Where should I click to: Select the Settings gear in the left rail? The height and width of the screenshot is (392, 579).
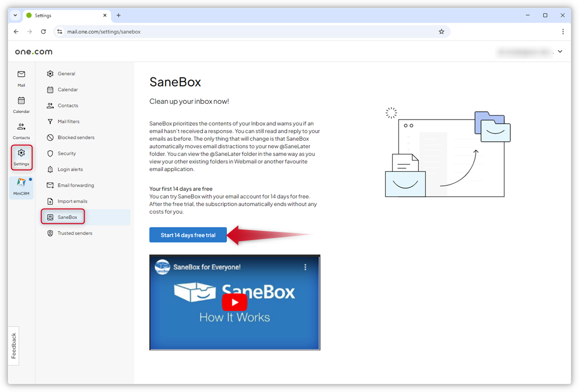21,157
